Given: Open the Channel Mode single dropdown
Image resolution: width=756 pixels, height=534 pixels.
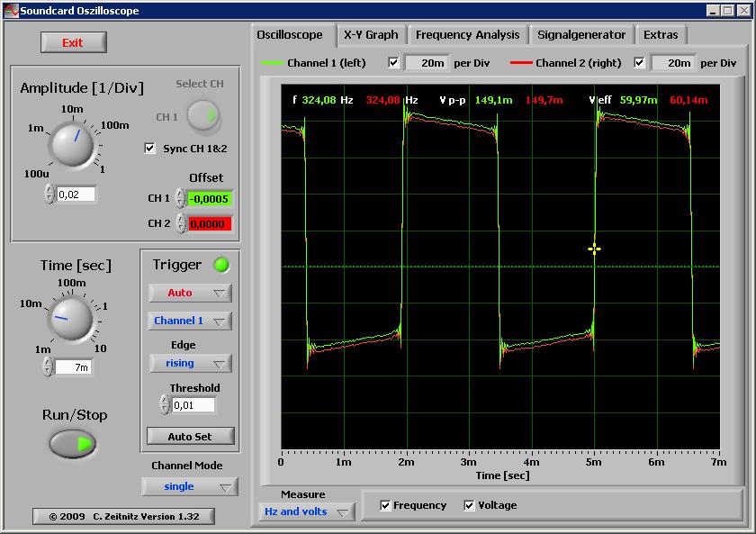Looking at the screenshot, I should (x=190, y=486).
